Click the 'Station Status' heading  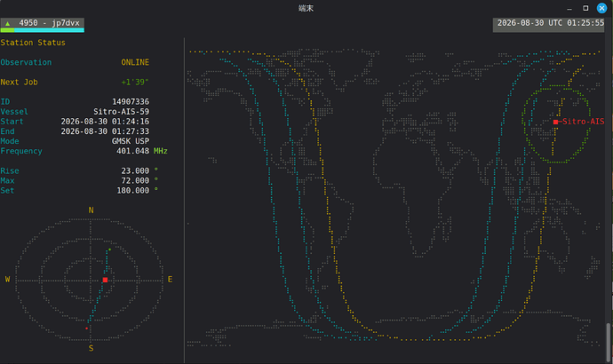pos(33,43)
